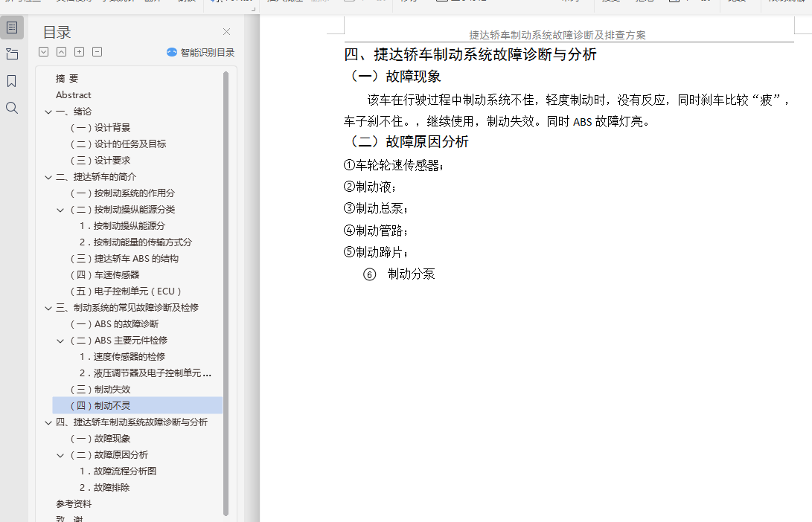Click paragraph starting 该车在行驶过程中
This screenshot has width=812, height=522.
click(568, 111)
